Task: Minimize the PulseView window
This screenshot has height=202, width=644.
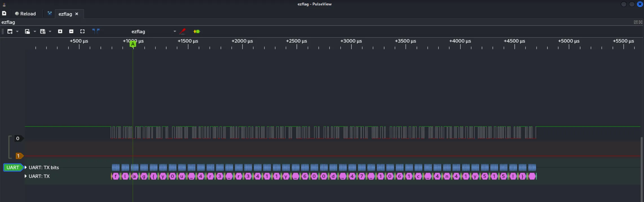Action: [624, 4]
